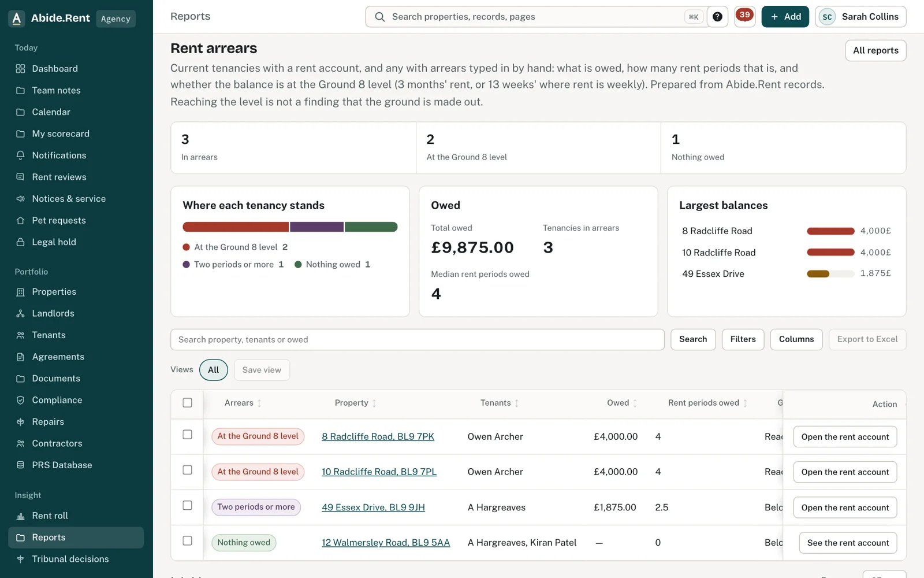This screenshot has height=578, width=924.
Task: Click the Dashboard grid icon
Action: [21, 69]
